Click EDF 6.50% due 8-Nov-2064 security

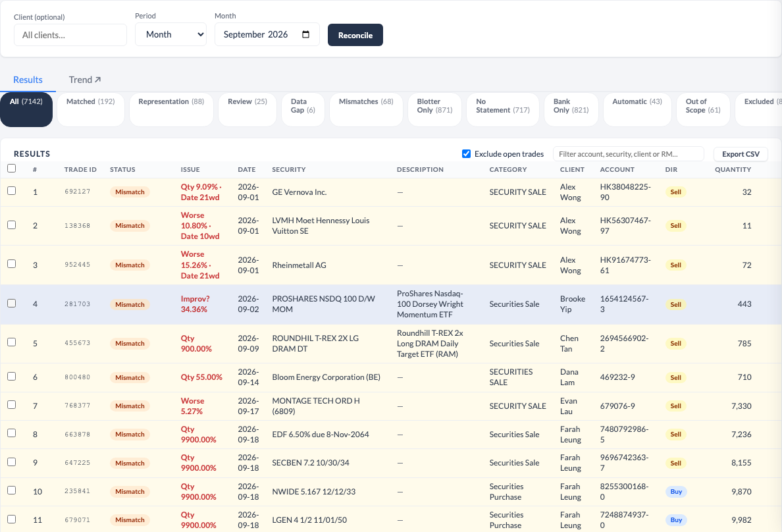[320, 434]
